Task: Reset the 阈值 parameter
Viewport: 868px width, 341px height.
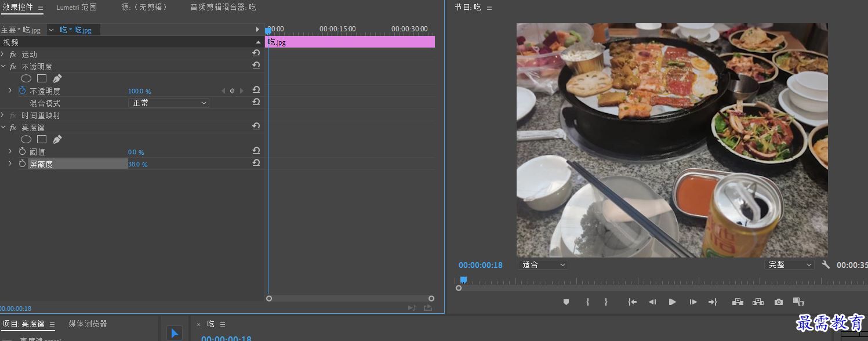Action: pyautogui.click(x=256, y=151)
